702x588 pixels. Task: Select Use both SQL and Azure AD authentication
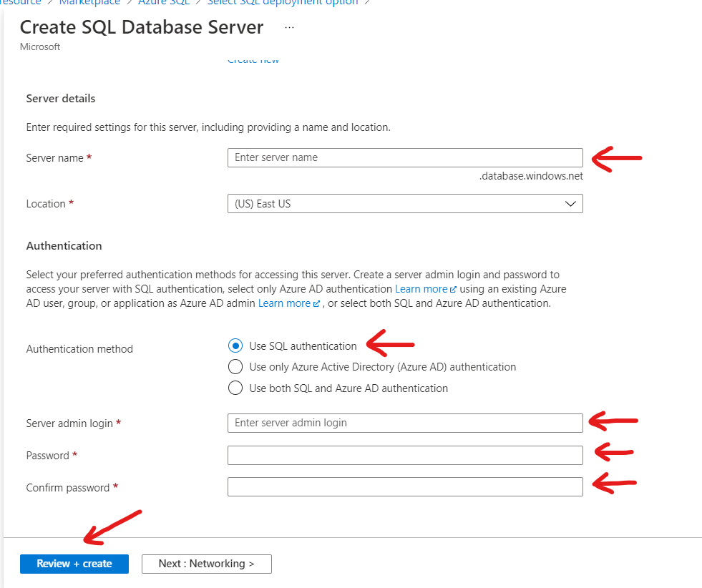(235, 388)
